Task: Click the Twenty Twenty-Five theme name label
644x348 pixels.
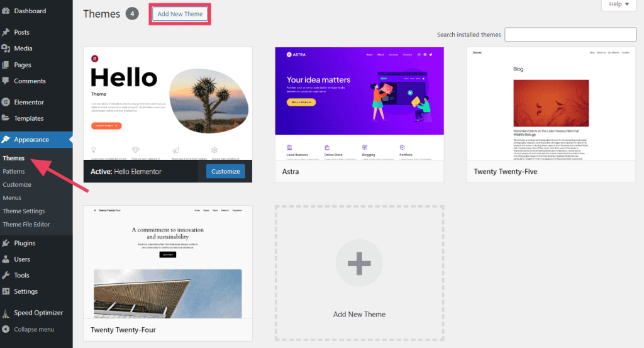Action: click(x=505, y=172)
